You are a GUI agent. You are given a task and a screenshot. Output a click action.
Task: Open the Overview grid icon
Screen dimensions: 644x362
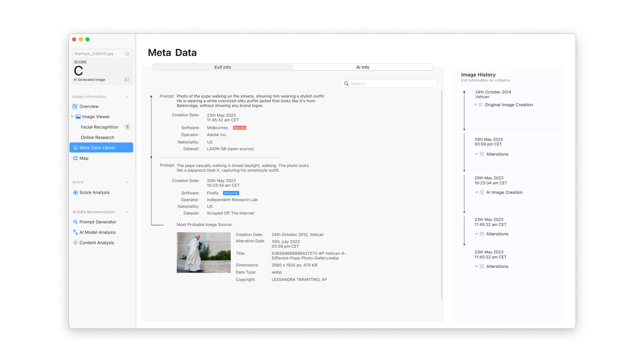pos(75,106)
